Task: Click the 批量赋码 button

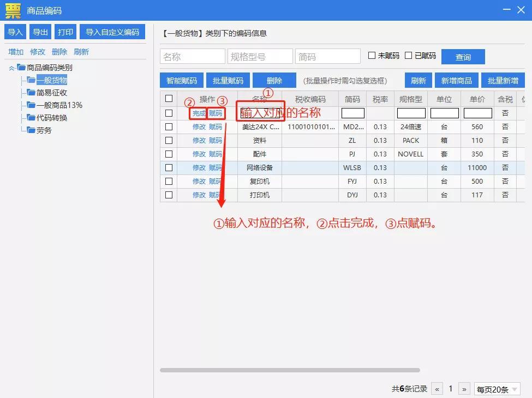Action: [228, 80]
